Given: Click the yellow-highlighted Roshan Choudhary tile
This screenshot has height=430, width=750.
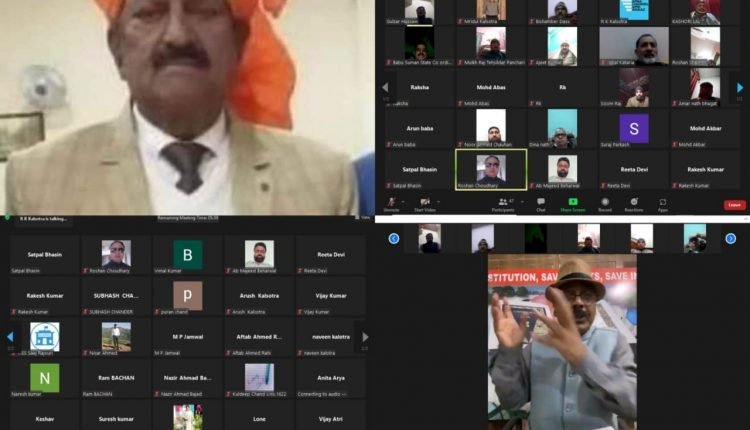Looking at the screenshot, I should (491, 169).
